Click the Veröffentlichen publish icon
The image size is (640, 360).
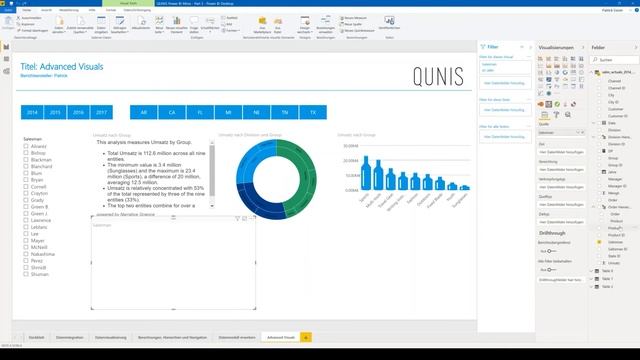389,23
